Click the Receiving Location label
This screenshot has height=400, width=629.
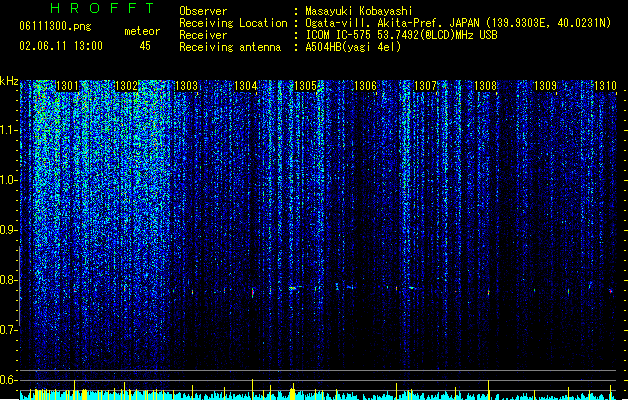tap(233, 23)
